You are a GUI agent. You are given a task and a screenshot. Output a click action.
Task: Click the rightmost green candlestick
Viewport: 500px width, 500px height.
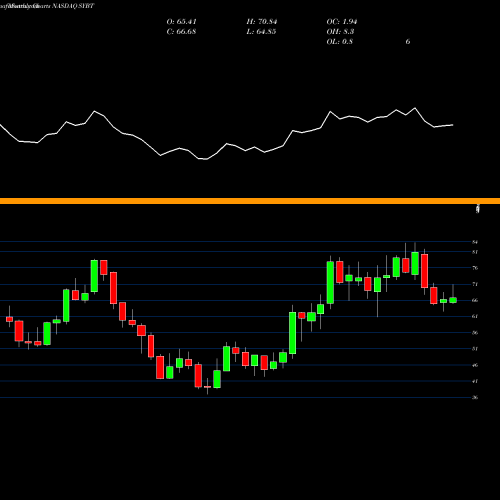[453, 300]
